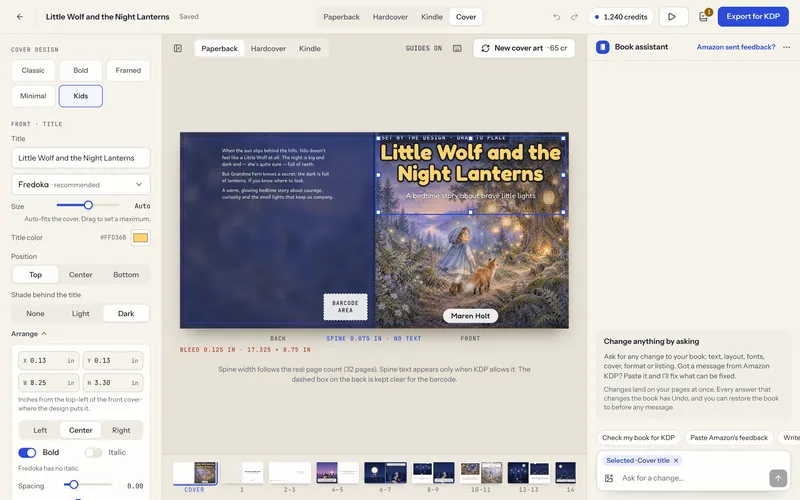Viewport: 800px width, 500px height.
Task: Align title text Right
Action: pyautogui.click(x=121, y=430)
